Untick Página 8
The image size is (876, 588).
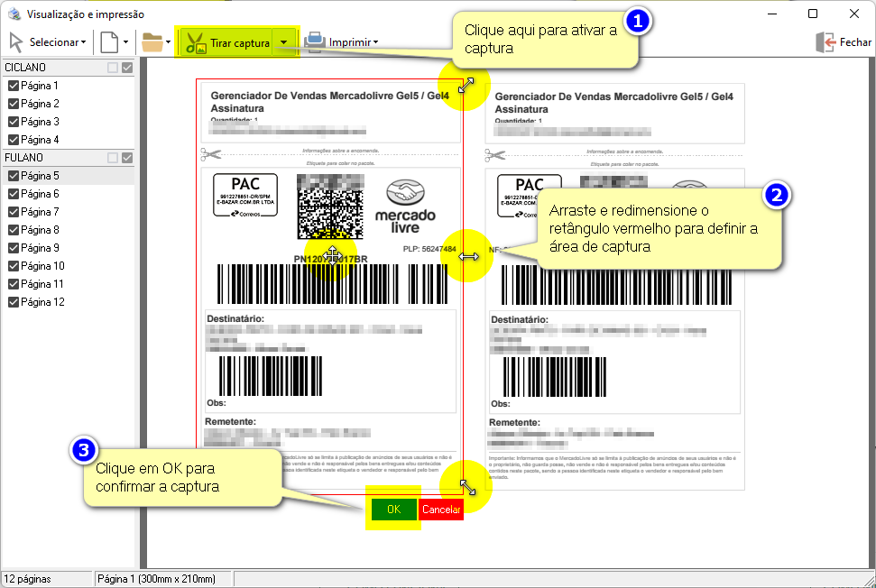pos(14,230)
